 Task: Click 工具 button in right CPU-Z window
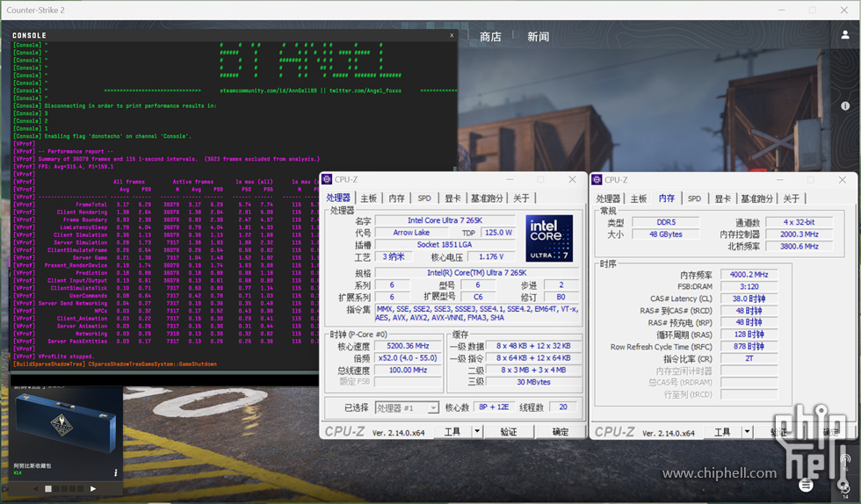[x=722, y=432]
